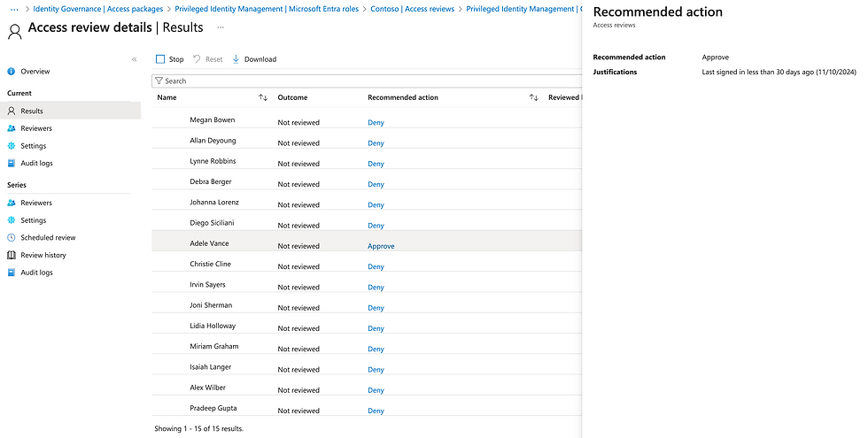This screenshot has height=438, width=868.
Task: Click Deny link for Christie Cline
Action: [x=376, y=266]
